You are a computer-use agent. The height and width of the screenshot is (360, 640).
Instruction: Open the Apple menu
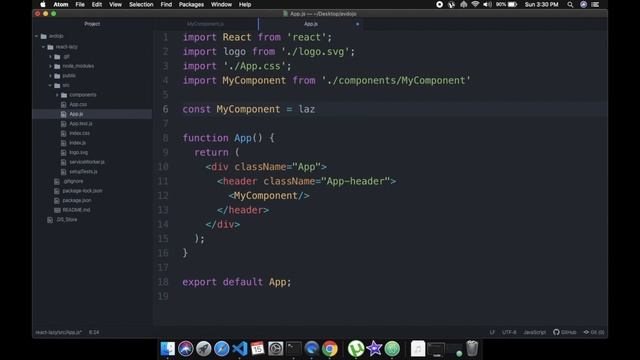pyautogui.click(x=43, y=4)
